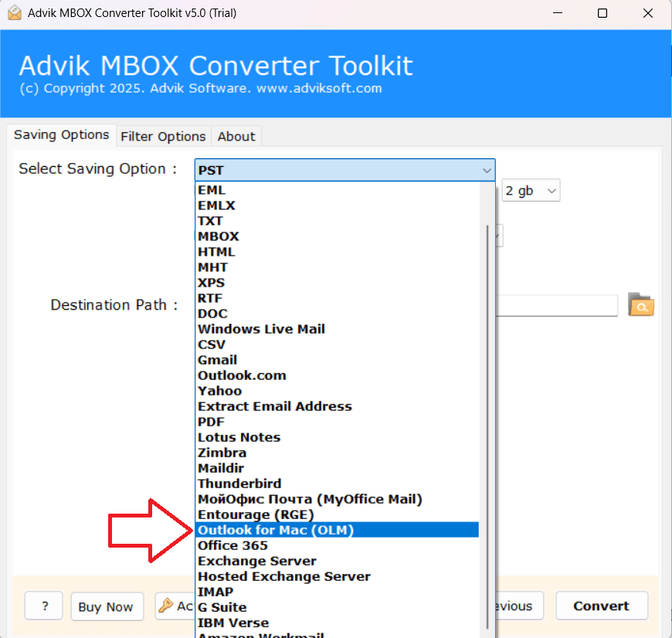Choose Zimbra option

click(x=337, y=453)
